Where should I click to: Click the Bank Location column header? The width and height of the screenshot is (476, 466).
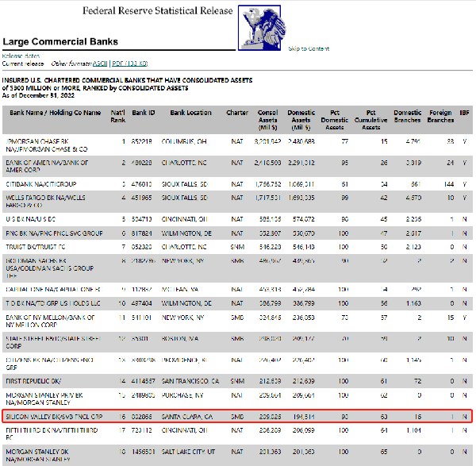[190, 113]
